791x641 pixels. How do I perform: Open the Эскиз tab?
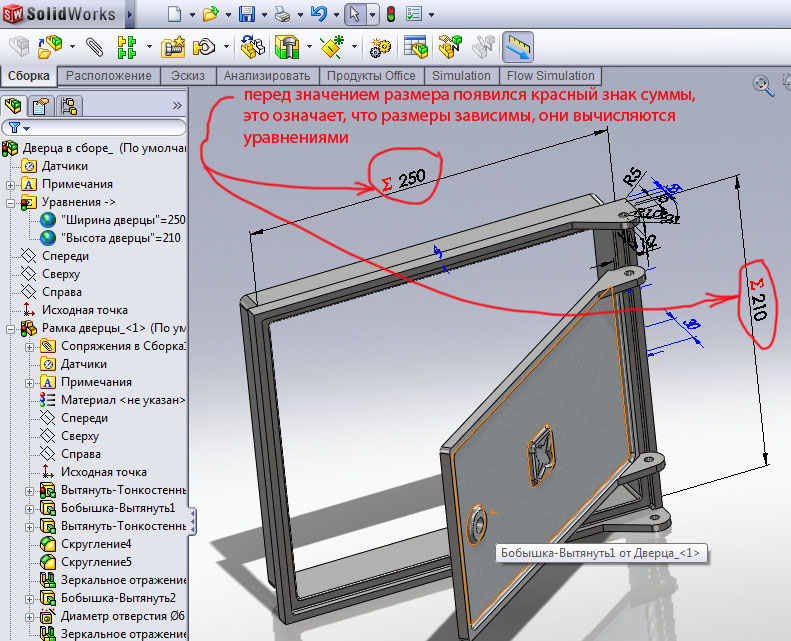coord(187,76)
